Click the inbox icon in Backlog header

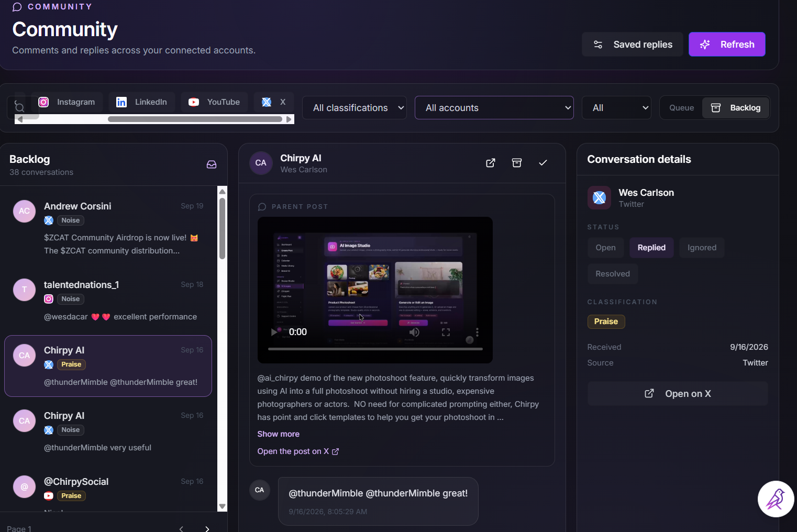[x=212, y=164]
